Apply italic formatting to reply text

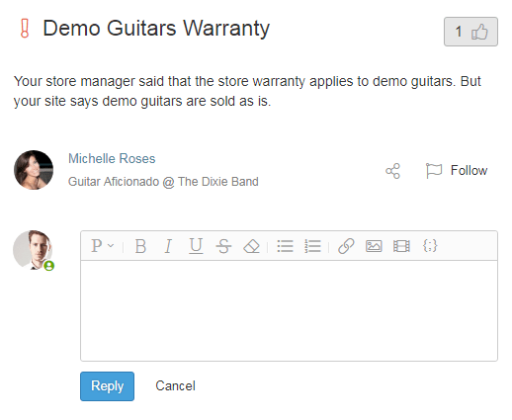pyautogui.click(x=168, y=246)
